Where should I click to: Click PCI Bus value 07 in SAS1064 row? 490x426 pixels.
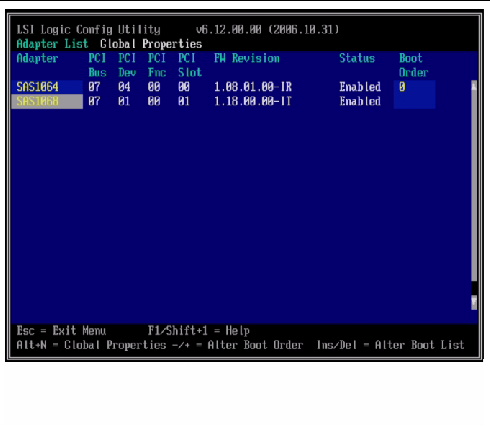click(x=94, y=87)
